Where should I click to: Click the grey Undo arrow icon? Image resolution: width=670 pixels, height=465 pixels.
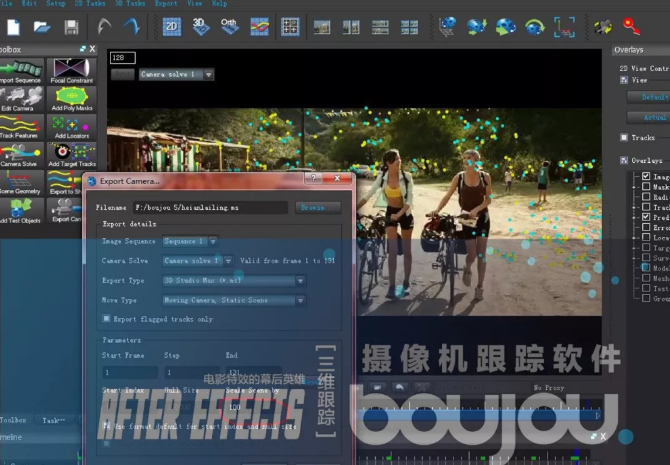click(x=103, y=26)
